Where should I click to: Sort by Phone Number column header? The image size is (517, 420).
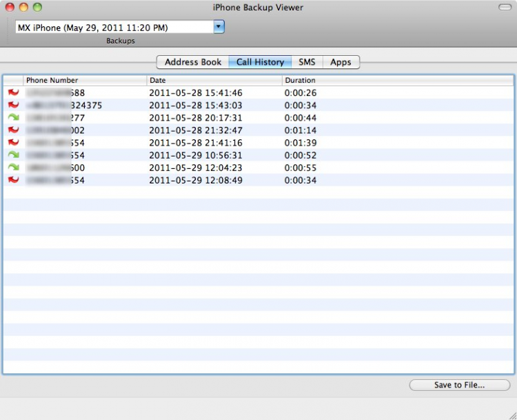[x=85, y=80]
